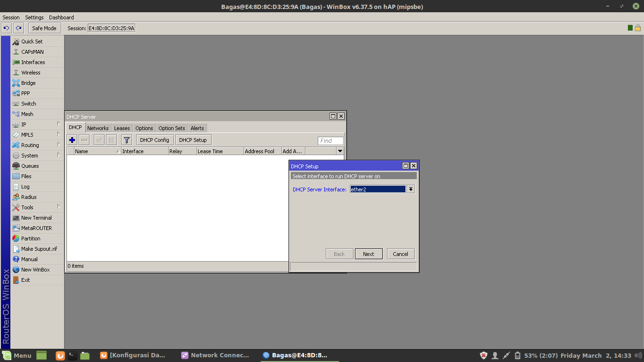The image size is (644, 362).
Task: Open the DHCP Server Interface dropdown arrow
Action: click(411, 189)
